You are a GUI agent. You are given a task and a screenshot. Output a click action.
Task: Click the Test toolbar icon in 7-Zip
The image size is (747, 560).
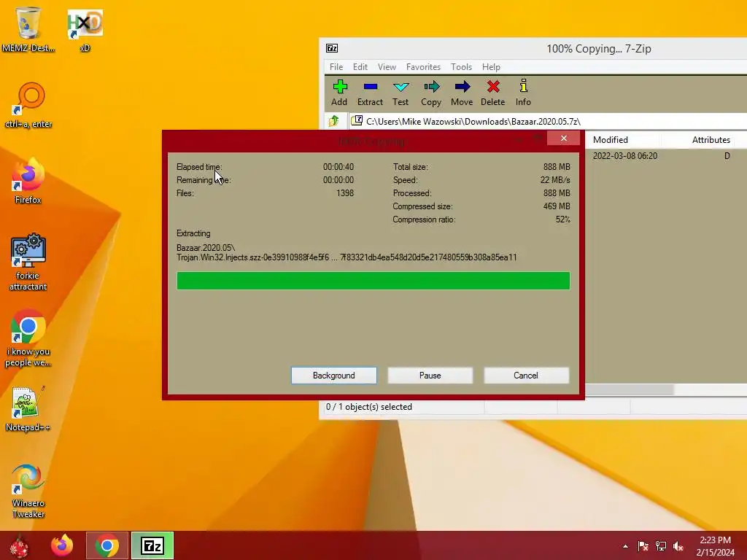[x=400, y=93]
